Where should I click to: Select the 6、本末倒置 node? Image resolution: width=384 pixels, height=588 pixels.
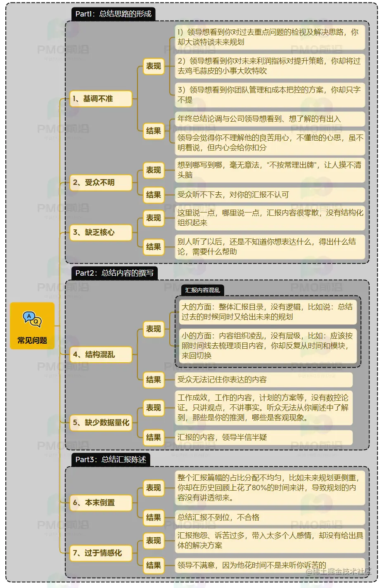click(x=101, y=503)
